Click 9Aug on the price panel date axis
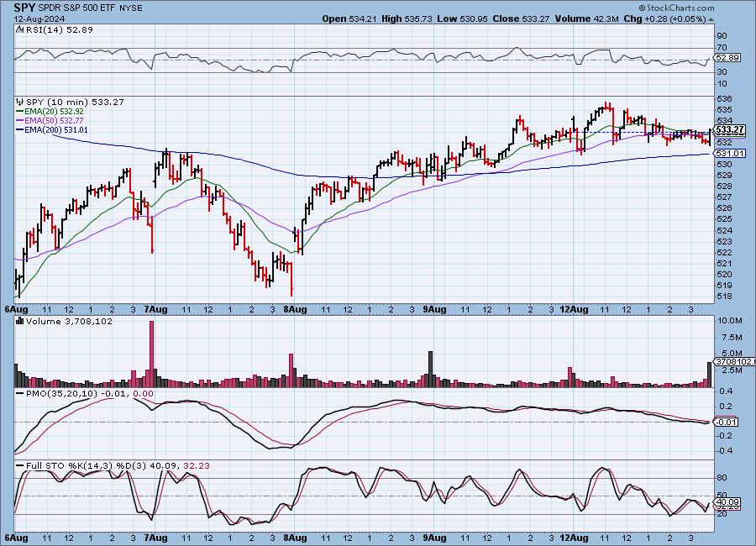Image resolution: width=756 pixels, height=546 pixels. coord(434,310)
